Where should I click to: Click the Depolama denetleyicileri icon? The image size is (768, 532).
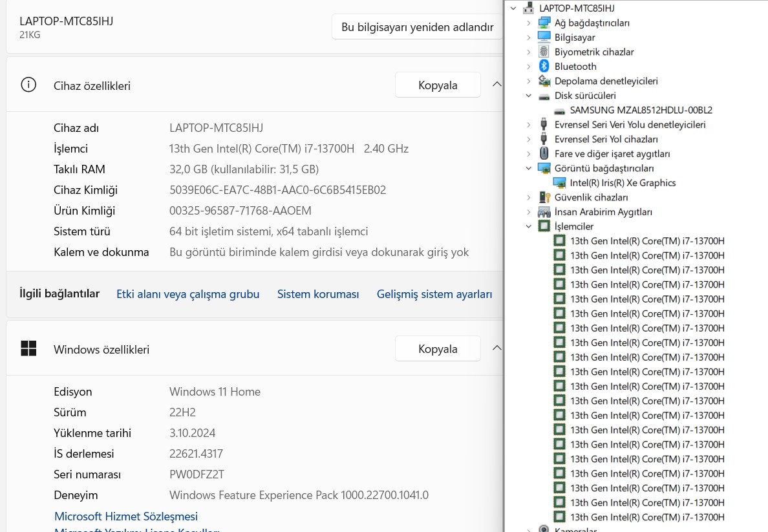544,81
